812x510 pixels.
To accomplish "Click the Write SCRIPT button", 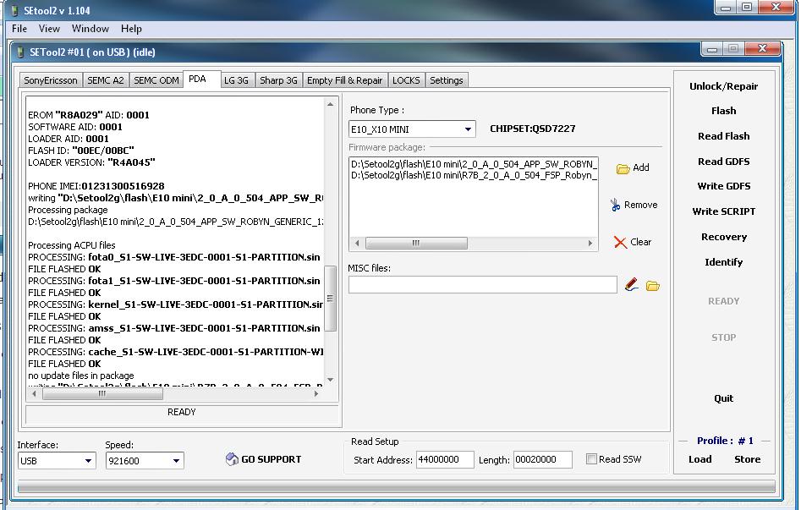I will [x=723, y=211].
